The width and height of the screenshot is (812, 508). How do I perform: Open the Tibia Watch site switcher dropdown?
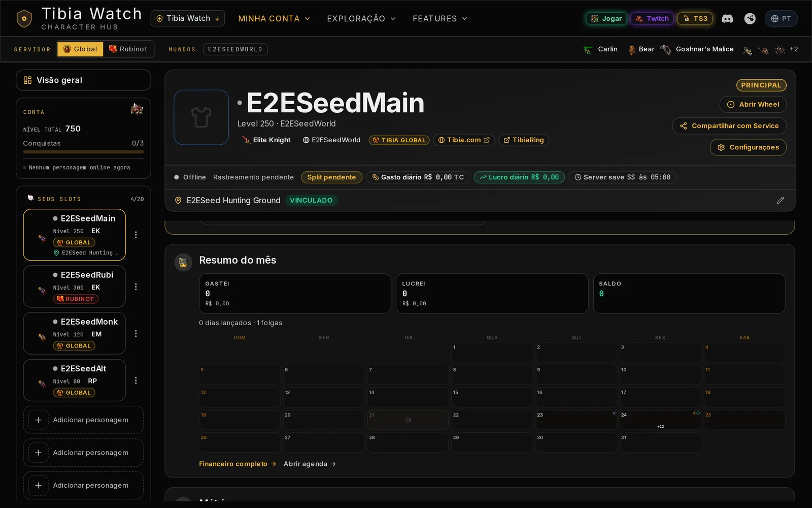[188, 18]
